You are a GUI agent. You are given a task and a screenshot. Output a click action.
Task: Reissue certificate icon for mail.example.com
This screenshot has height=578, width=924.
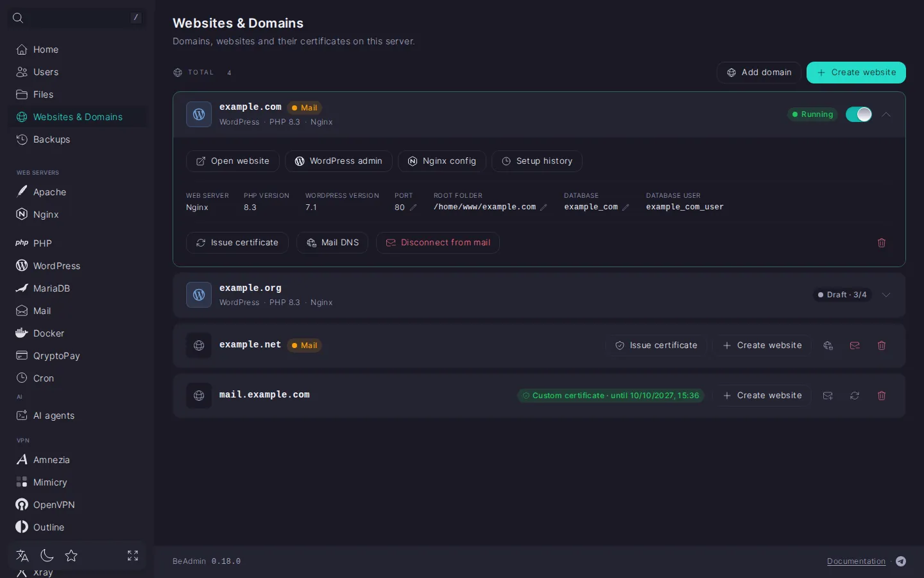(x=855, y=396)
